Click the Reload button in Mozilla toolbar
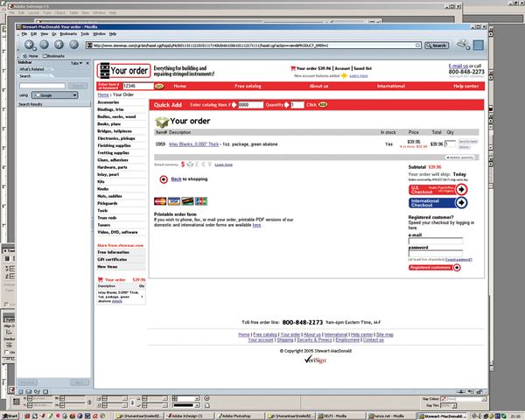The height and width of the screenshot is (420, 525). (59, 45)
